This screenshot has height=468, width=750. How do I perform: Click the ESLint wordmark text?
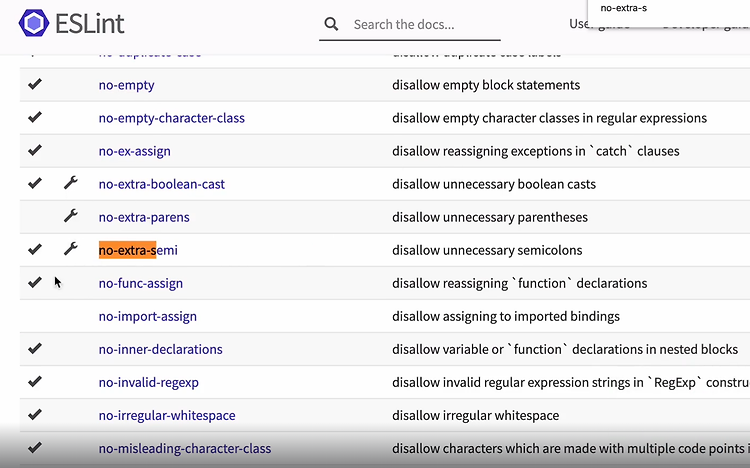[90, 24]
